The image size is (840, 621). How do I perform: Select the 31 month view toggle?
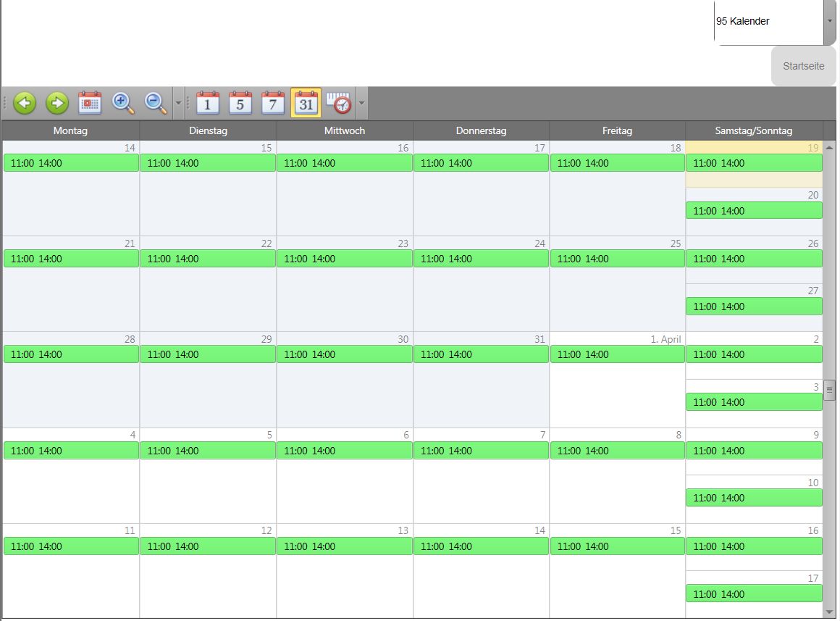point(306,104)
